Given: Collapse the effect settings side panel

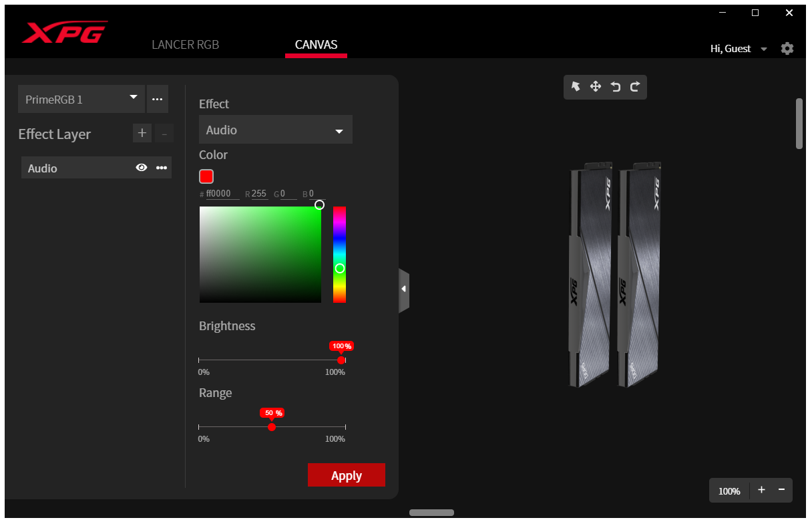Looking at the screenshot, I should tap(404, 289).
